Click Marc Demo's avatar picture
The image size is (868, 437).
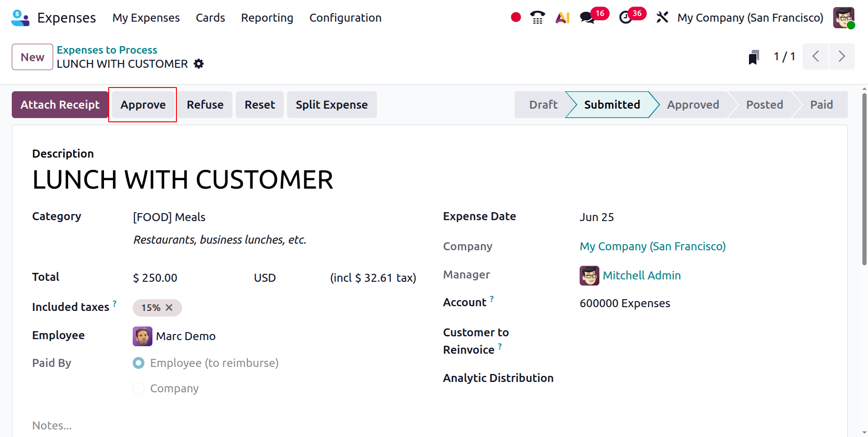coord(143,336)
